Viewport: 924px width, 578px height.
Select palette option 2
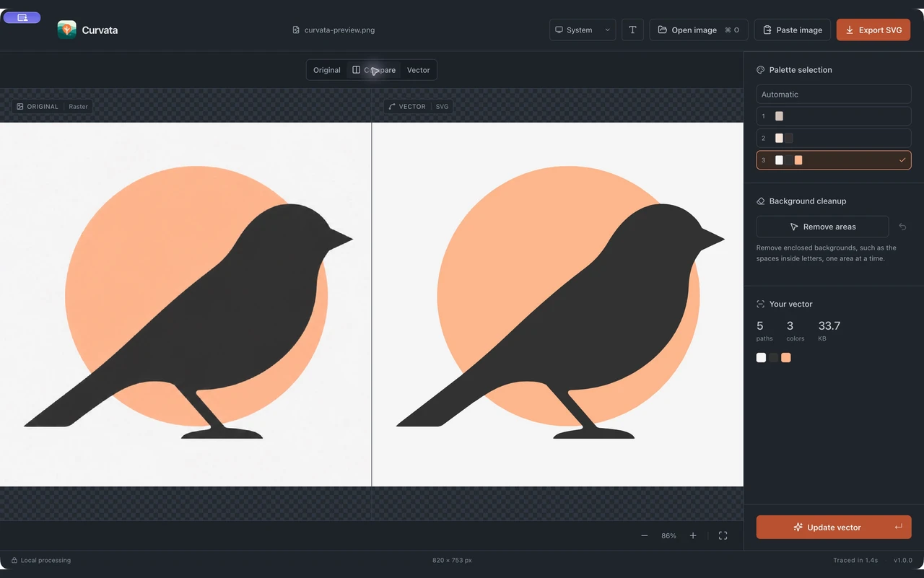(x=834, y=138)
